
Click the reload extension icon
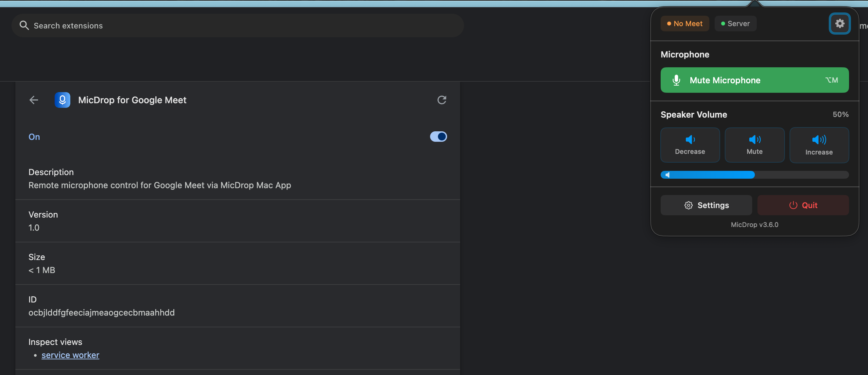(x=442, y=100)
